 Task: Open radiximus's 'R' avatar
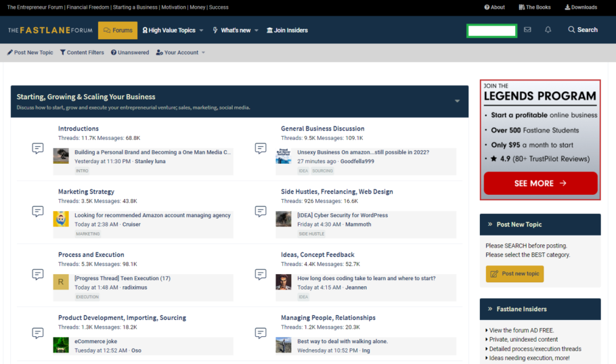click(61, 282)
